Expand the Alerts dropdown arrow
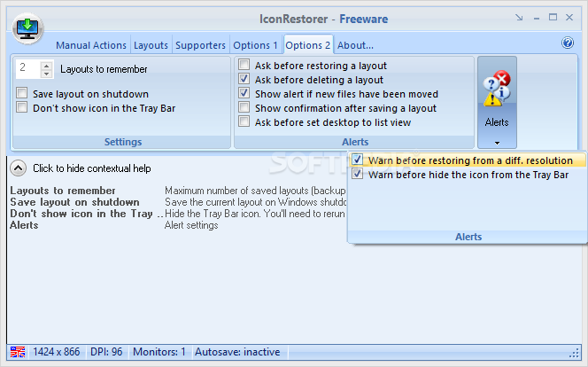The width and height of the screenshot is (588, 367). pos(497,143)
